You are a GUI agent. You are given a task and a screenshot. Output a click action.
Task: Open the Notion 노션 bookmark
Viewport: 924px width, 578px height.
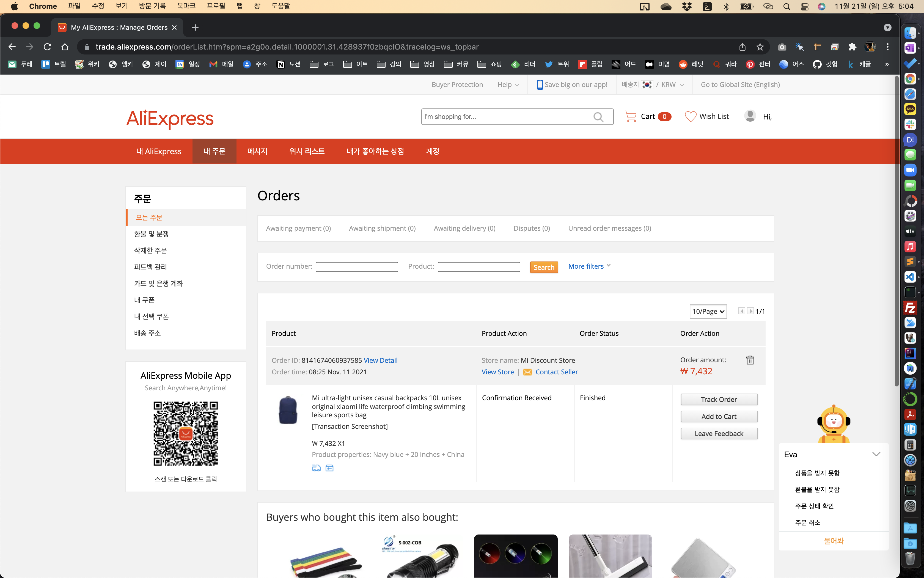(x=289, y=64)
